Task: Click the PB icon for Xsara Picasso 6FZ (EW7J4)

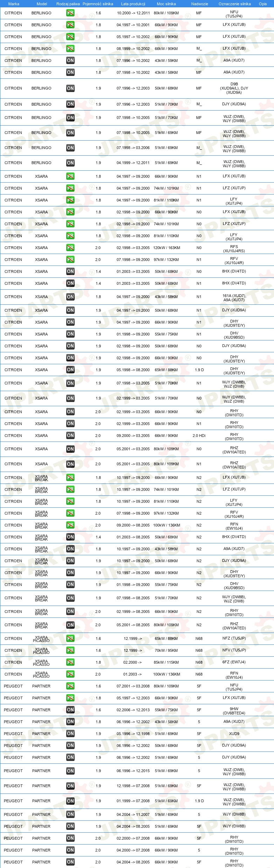Action: (70, 662)
